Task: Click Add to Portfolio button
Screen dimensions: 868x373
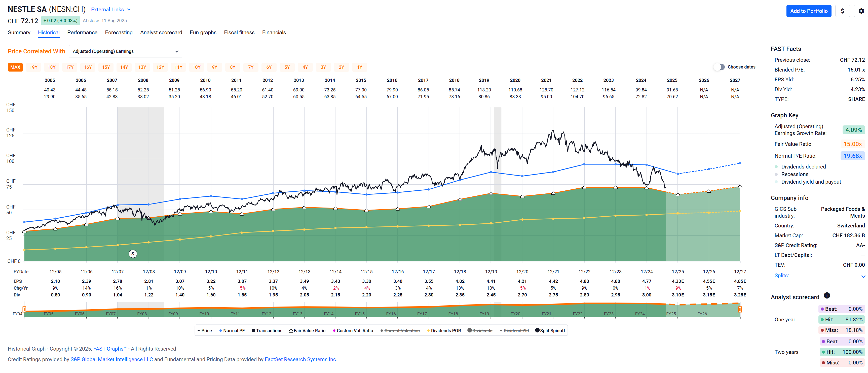Action: point(808,11)
